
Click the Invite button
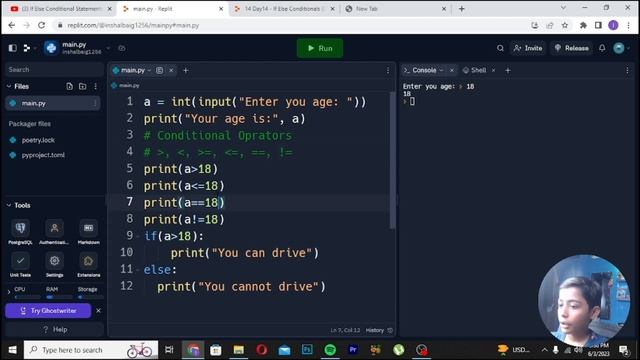point(528,48)
